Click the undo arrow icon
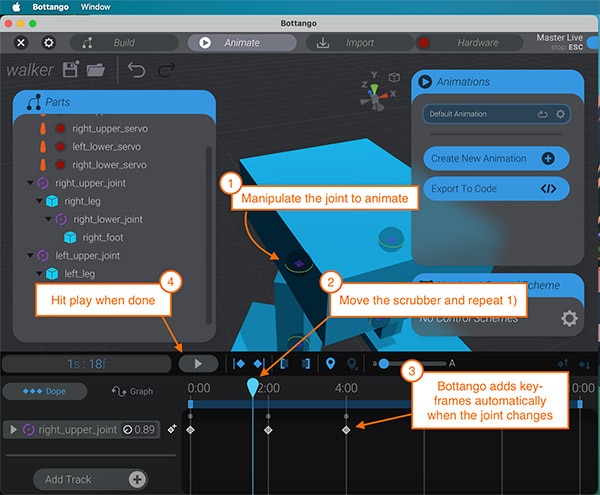Image resolution: width=600 pixels, height=495 pixels. [137, 69]
